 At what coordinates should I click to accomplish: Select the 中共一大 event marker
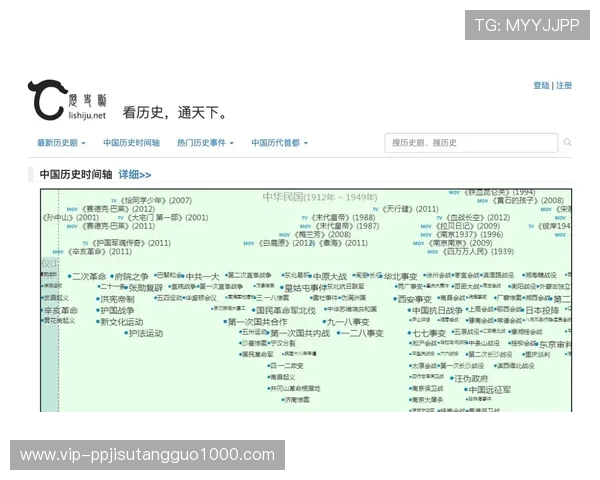coord(202,276)
